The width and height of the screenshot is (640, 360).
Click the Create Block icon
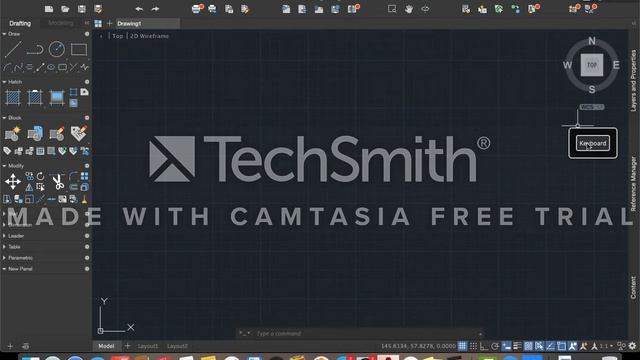pos(13,133)
